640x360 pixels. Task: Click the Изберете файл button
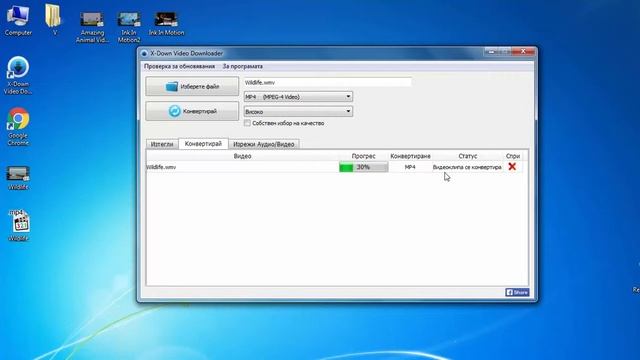pyautogui.click(x=192, y=87)
